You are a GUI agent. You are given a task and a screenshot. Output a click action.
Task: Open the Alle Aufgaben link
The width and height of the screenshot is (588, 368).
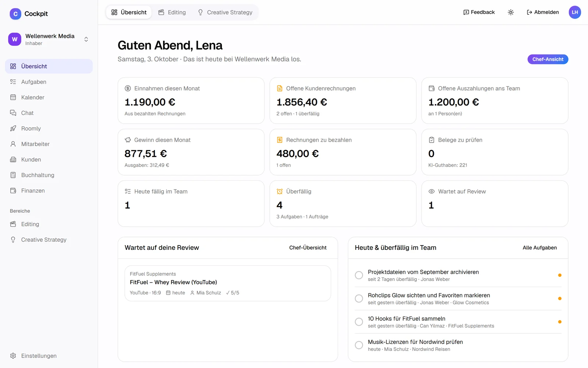(x=539, y=248)
